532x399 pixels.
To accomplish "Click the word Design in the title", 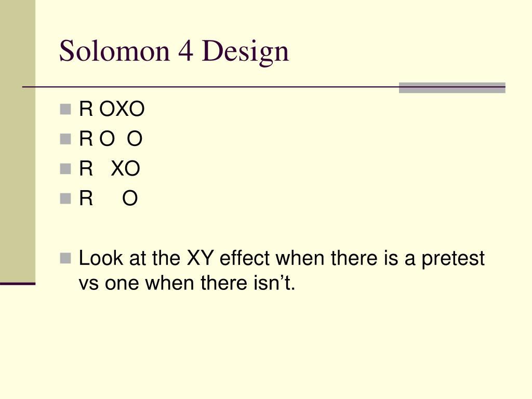I will point(245,51).
